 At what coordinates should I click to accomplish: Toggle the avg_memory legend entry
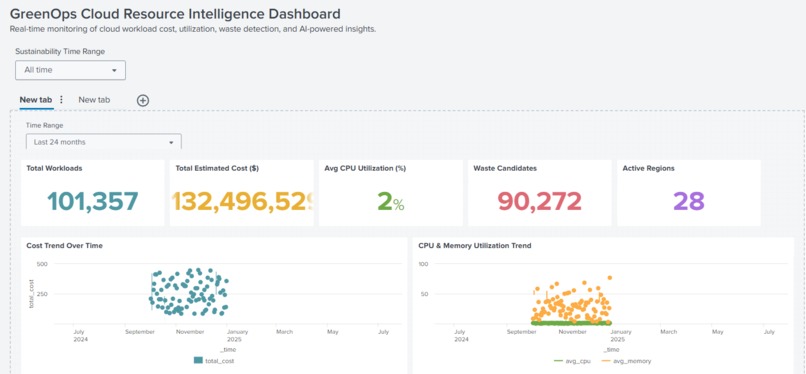(627, 361)
